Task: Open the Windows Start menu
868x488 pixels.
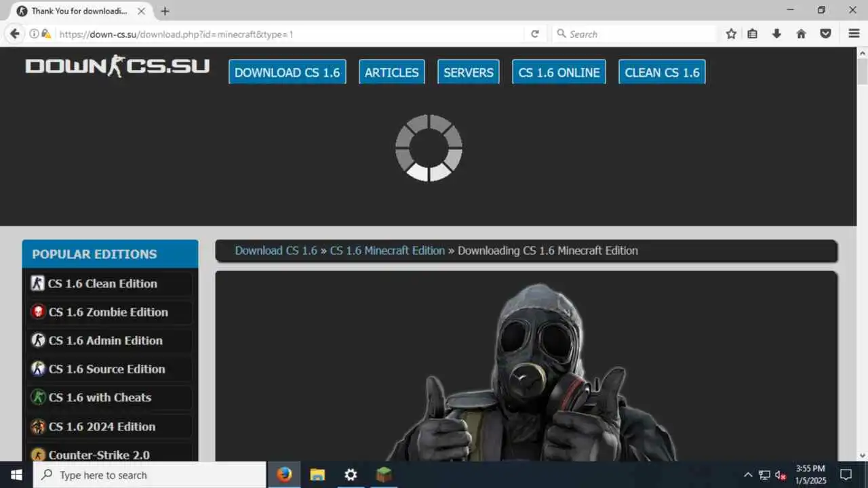Action: tap(16, 475)
